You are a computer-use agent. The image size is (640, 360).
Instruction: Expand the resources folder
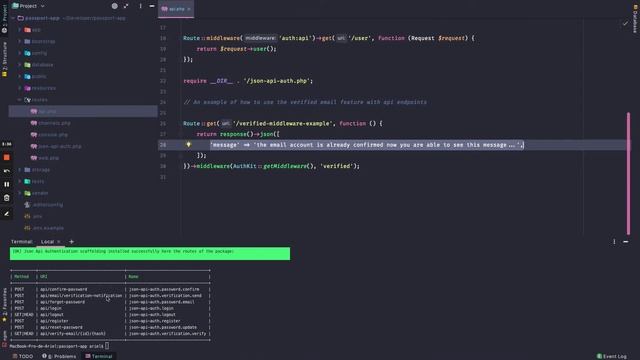(x=20, y=88)
